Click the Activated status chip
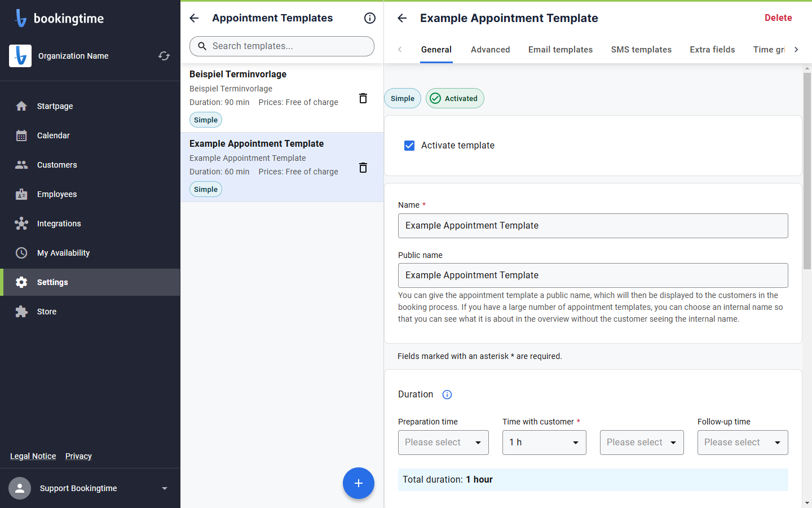This screenshot has height=508, width=812. [x=454, y=98]
